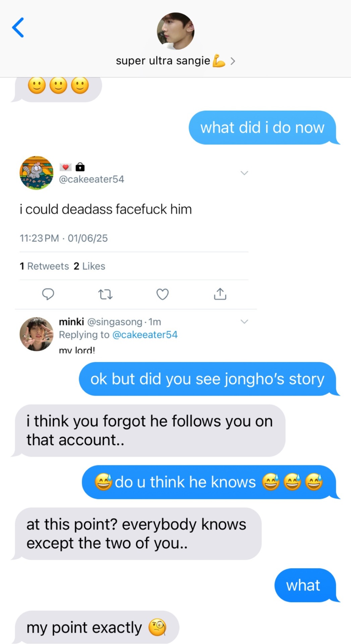The width and height of the screenshot is (351, 644).
Task: Expand the dropdown chevron on cakeeater54 tweet
Action: point(244,173)
